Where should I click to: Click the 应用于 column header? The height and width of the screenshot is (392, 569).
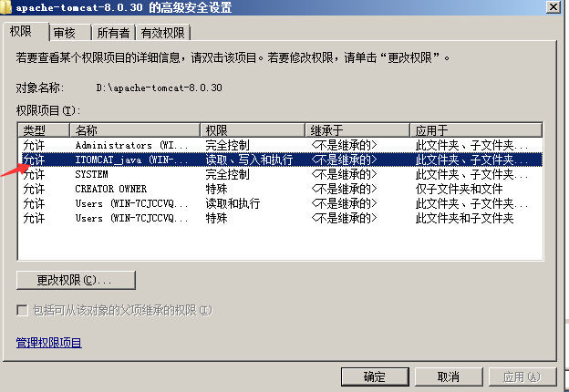[x=476, y=130]
